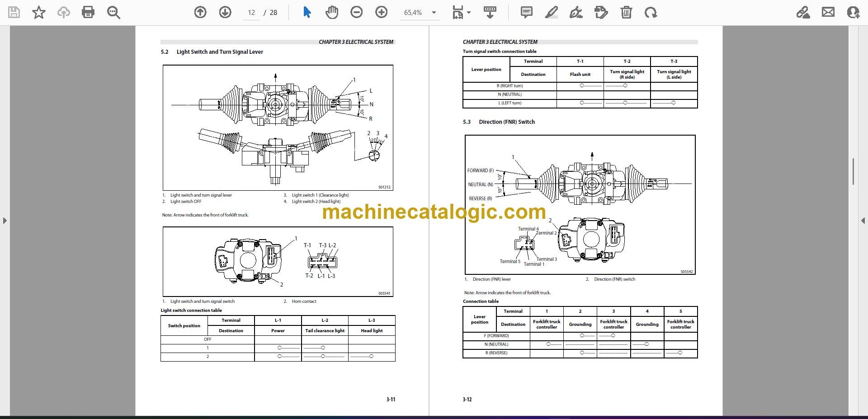Viewport: 868px width, 419px height.
Task: Click 'Connection table' label above FNR table
Action: point(481,301)
